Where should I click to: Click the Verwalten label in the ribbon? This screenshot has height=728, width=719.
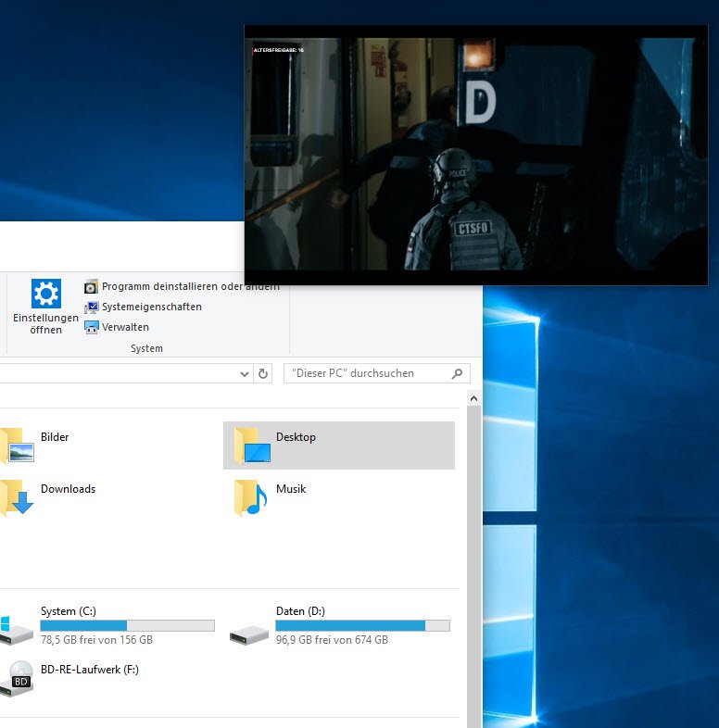pyautogui.click(x=125, y=328)
